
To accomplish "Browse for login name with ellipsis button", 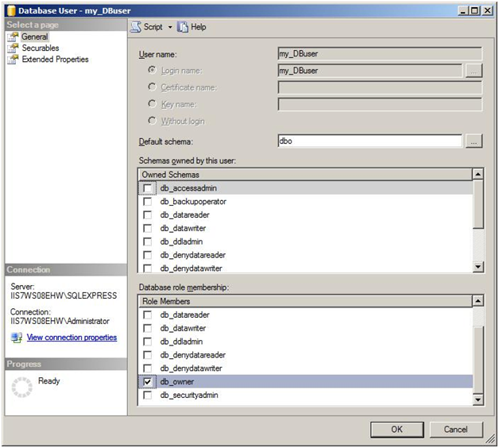I will point(474,71).
